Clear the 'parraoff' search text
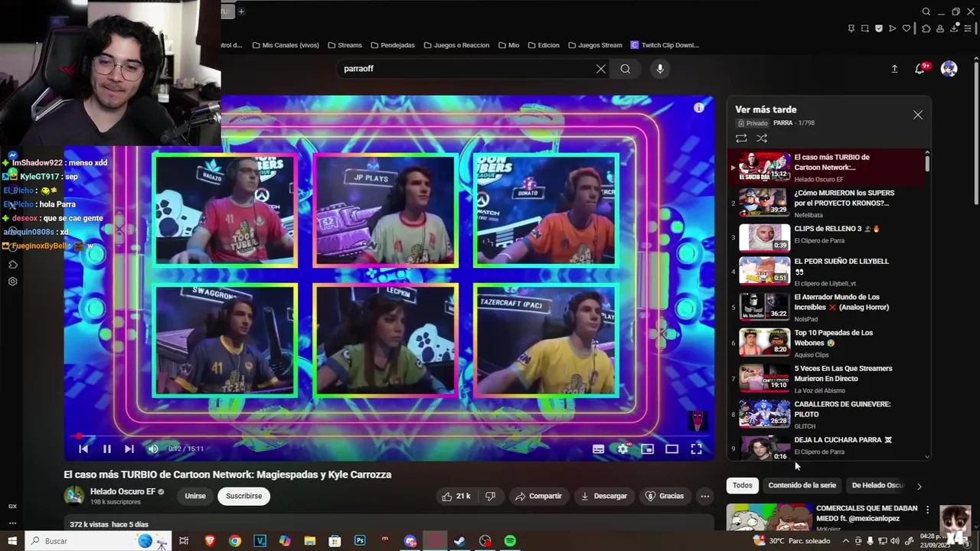 601,69
